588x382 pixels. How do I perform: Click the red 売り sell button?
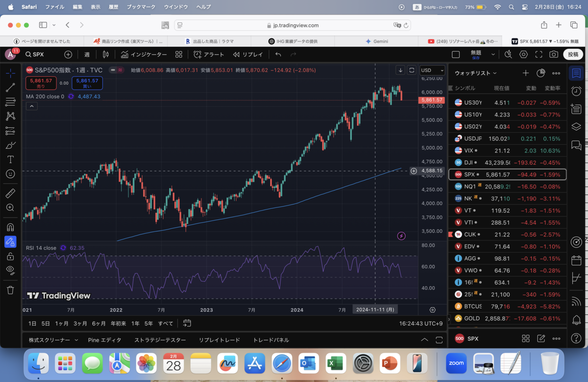pos(41,83)
